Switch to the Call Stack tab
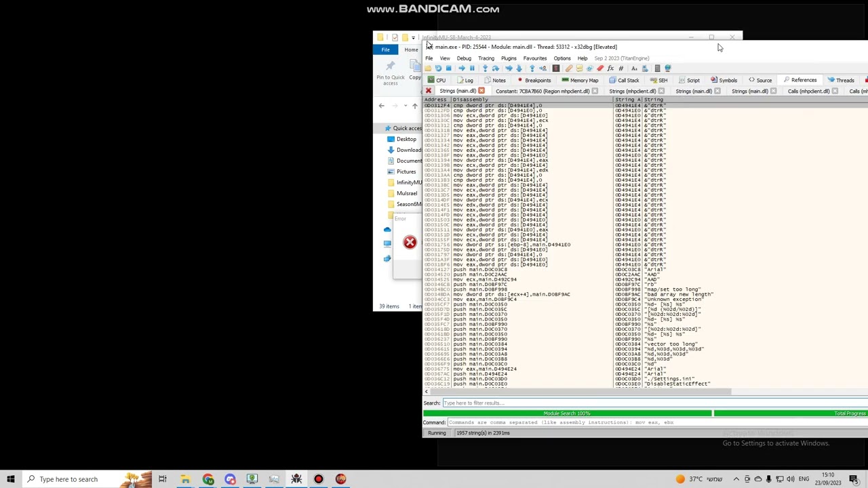868x488 pixels. coord(624,80)
